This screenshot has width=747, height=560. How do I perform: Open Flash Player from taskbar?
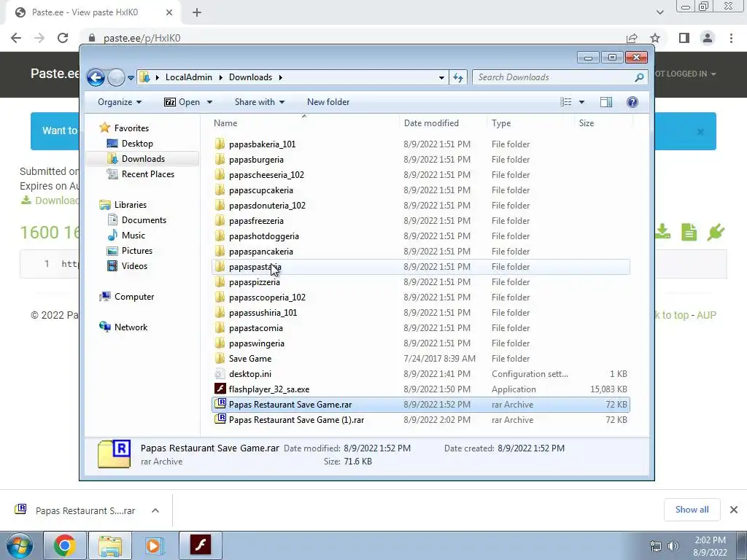click(x=201, y=545)
